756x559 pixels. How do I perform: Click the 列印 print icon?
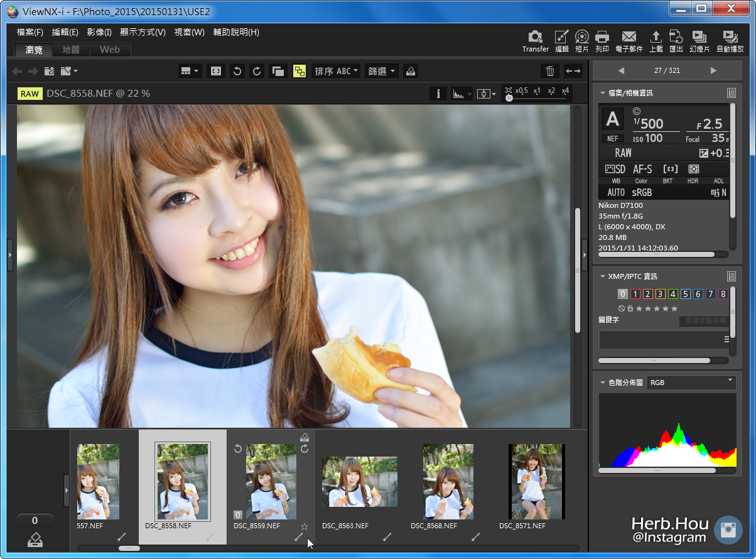click(x=602, y=38)
